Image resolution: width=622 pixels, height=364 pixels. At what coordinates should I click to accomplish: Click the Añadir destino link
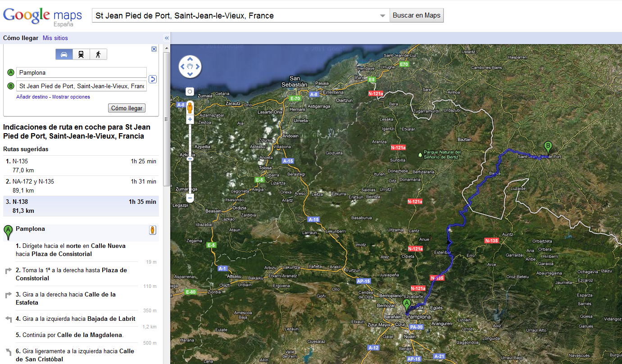coord(32,97)
